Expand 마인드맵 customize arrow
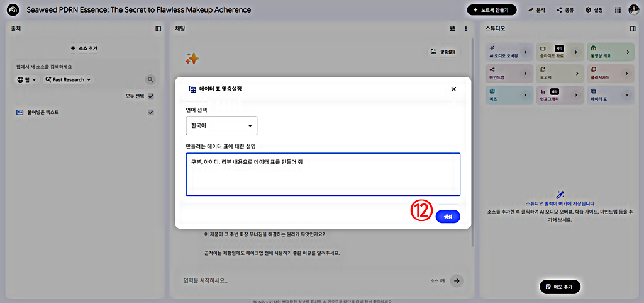This screenshot has height=303, width=644. coord(525,74)
